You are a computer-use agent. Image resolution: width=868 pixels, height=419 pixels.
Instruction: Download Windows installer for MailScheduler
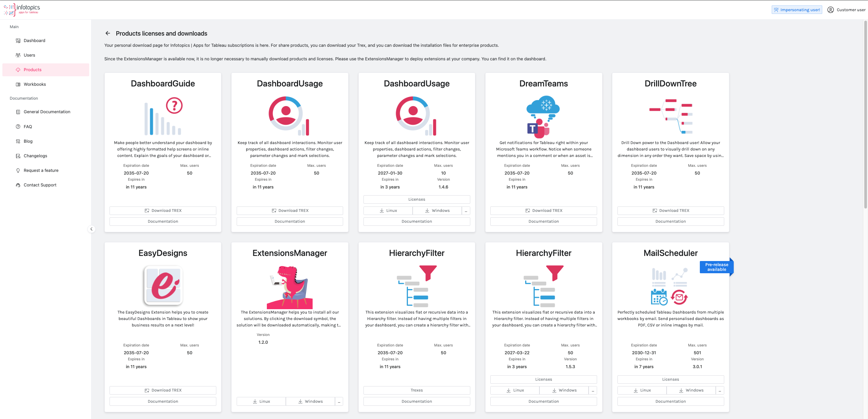coord(691,391)
